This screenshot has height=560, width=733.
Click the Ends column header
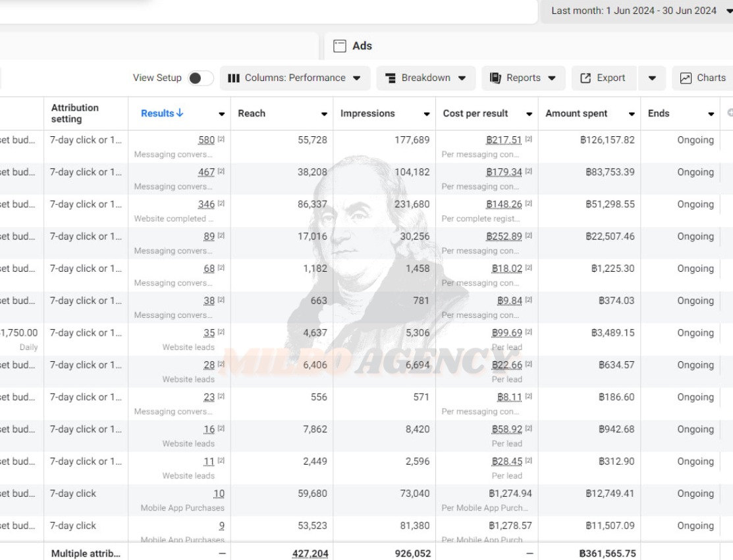pyautogui.click(x=659, y=113)
